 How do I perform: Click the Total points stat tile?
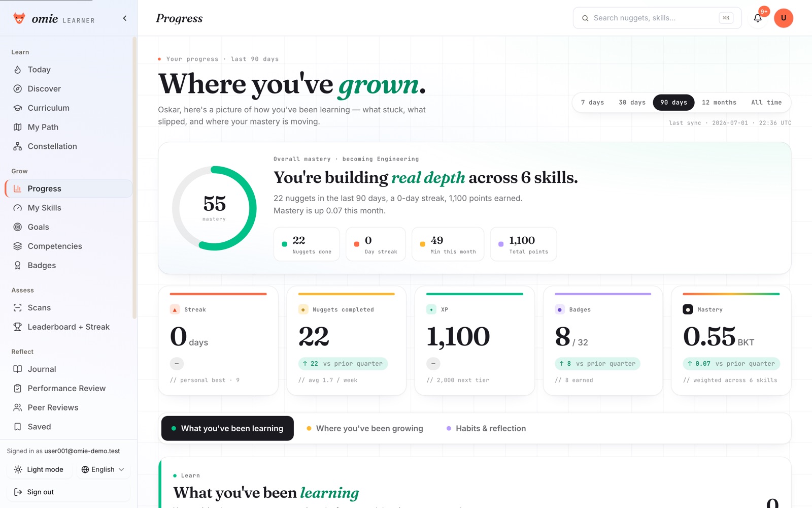pyautogui.click(x=523, y=244)
